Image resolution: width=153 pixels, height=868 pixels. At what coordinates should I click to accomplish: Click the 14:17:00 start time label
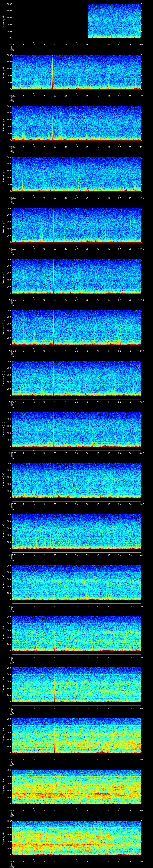pyautogui.click(x=12, y=453)
